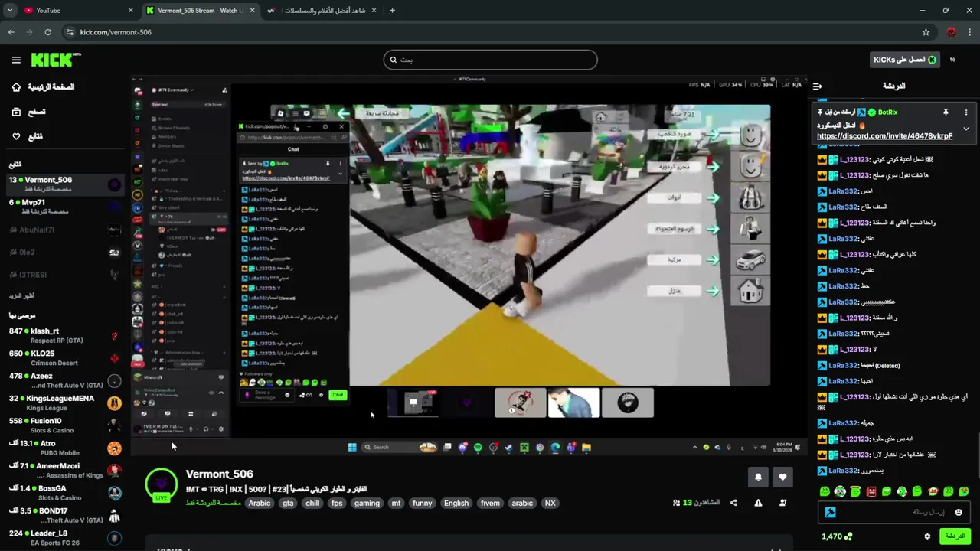Open the browse section تصفح
Viewport: 980px width, 551px height.
pyautogui.click(x=28, y=112)
